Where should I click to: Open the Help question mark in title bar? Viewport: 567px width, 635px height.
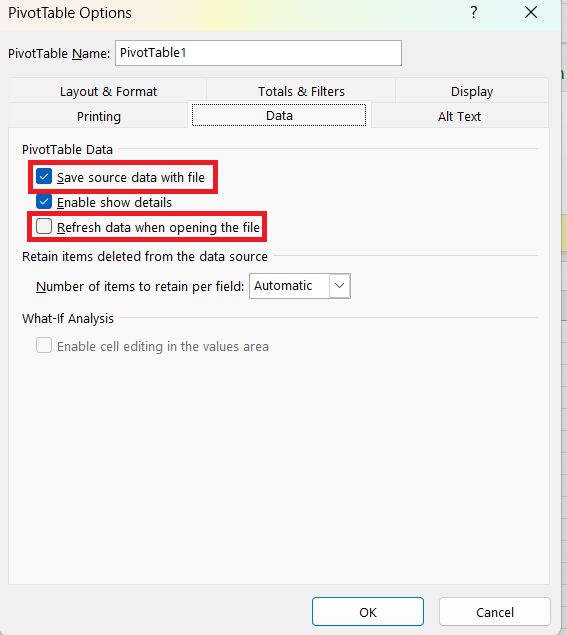pyautogui.click(x=473, y=13)
